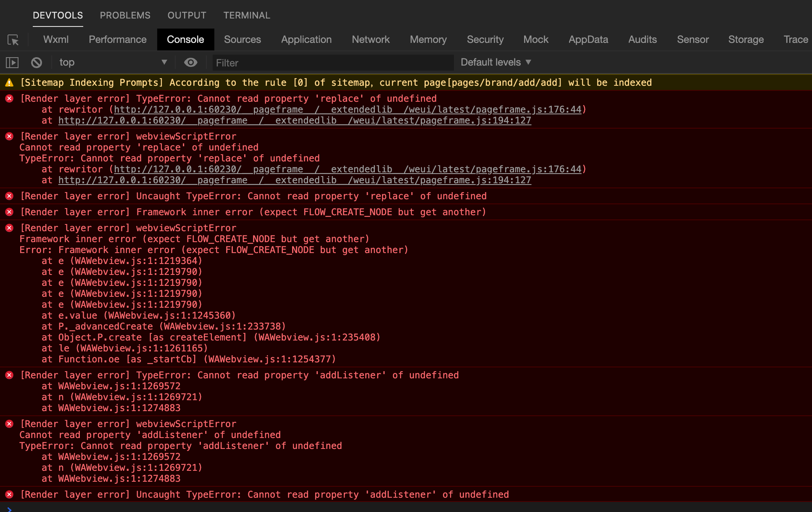Click the first red error icon
This screenshot has width=812, height=512.
coord(9,99)
